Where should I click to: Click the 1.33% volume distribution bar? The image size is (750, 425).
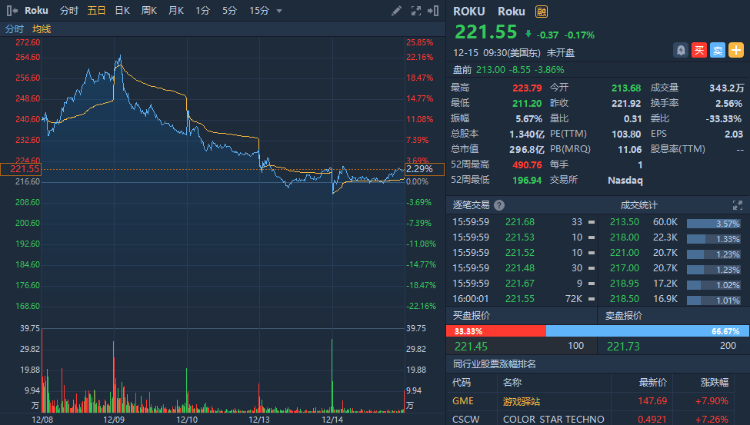tap(714, 239)
